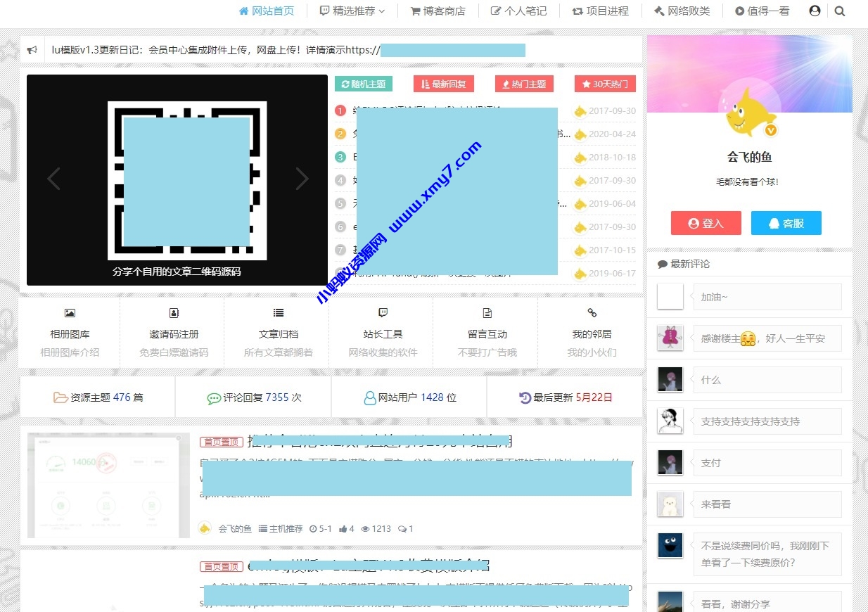868x612 pixels.
Task: Show the 30天热门 popular list
Action: coord(604,83)
